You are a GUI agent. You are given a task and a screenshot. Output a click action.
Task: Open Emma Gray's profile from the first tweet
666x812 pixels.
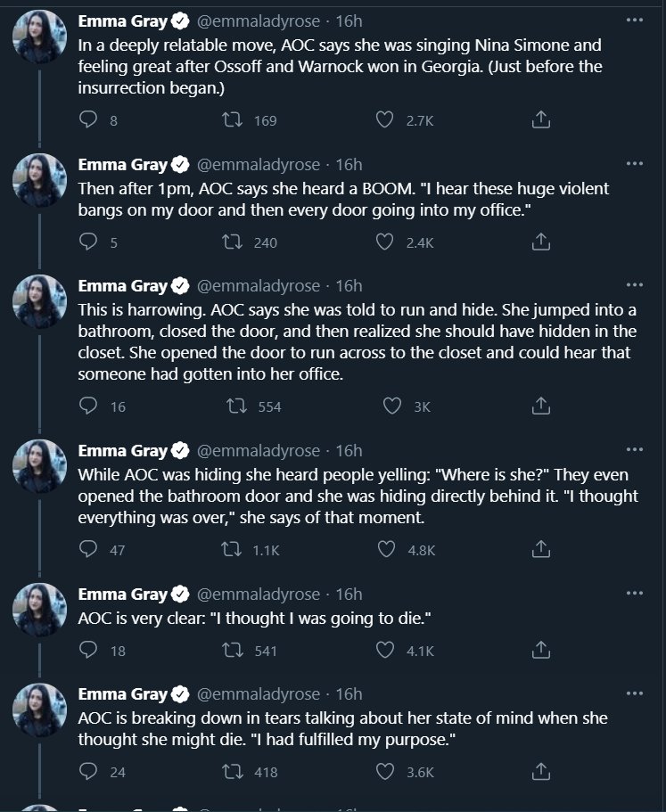[x=122, y=21]
